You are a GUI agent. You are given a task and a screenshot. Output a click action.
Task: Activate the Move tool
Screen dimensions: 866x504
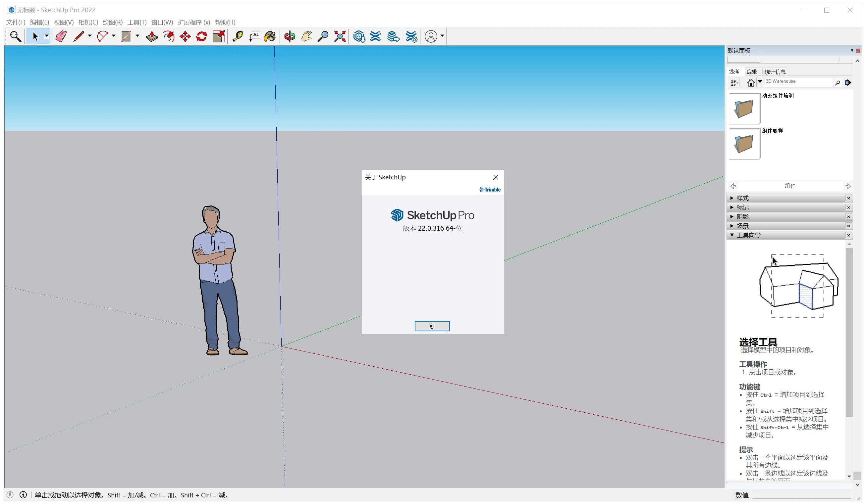(x=185, y=36)
